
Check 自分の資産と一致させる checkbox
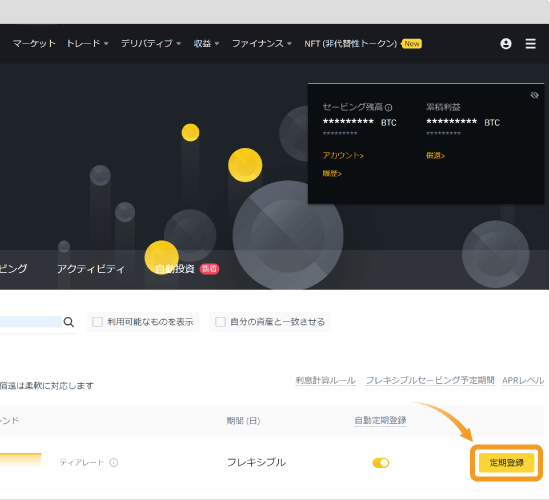220,322
